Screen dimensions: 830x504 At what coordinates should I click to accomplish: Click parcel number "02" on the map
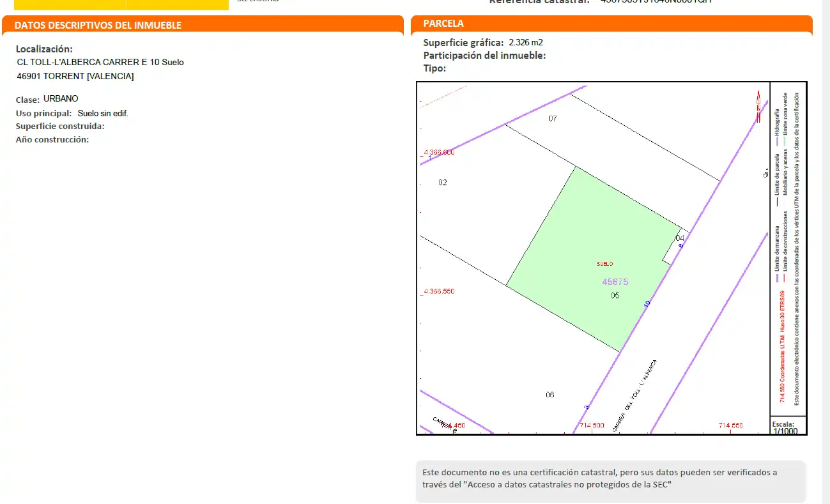pyautogui.click(x=443, y=183)
